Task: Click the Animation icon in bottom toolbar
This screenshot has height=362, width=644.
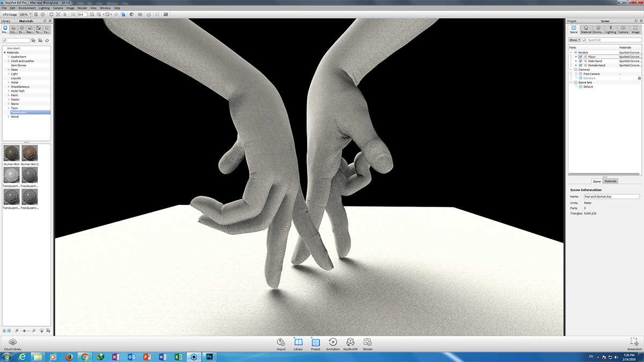Action: click(x=333, y=344)
